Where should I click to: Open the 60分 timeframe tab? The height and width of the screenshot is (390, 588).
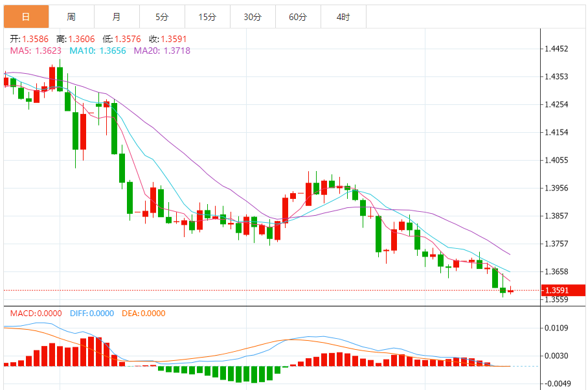click(x=298, y=17)
